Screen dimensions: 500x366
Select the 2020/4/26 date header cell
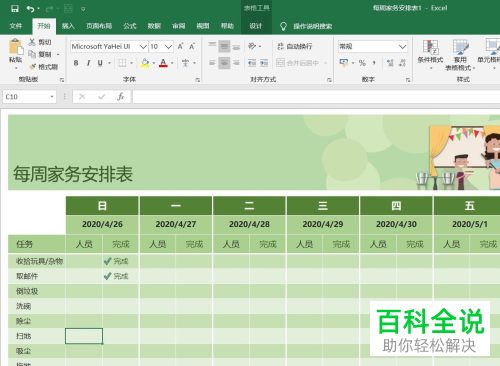102,224
